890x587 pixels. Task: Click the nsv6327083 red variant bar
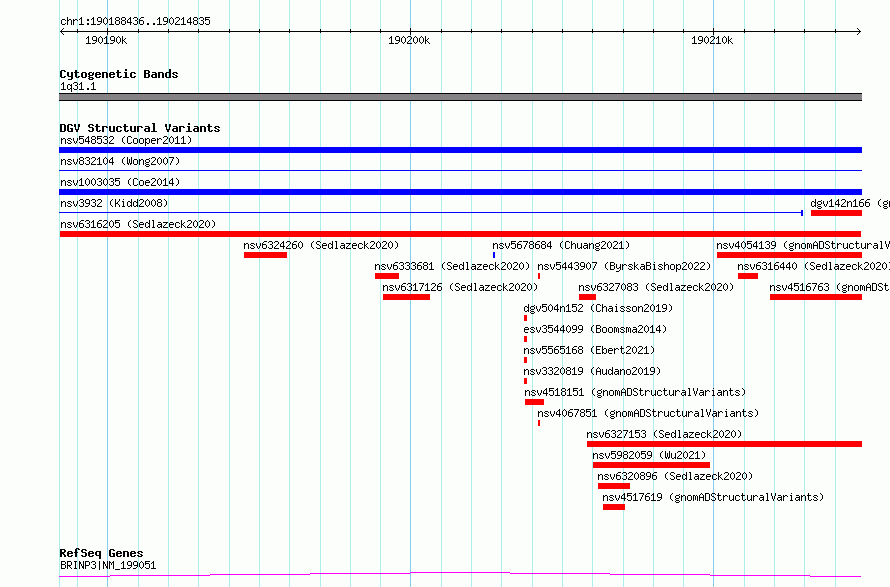pyautogui.click(x=587, y=297)
